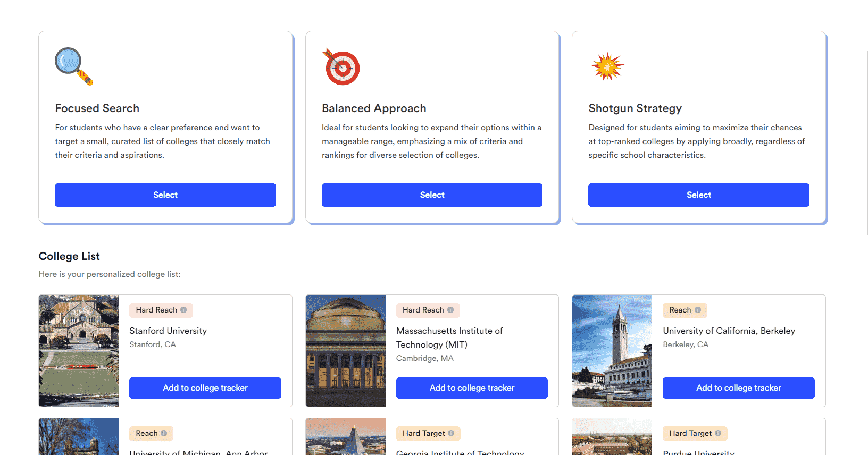This screenshot has width=868, height=455.
Task: Select the Shotgun Strategy option
Action: (699, 195)
